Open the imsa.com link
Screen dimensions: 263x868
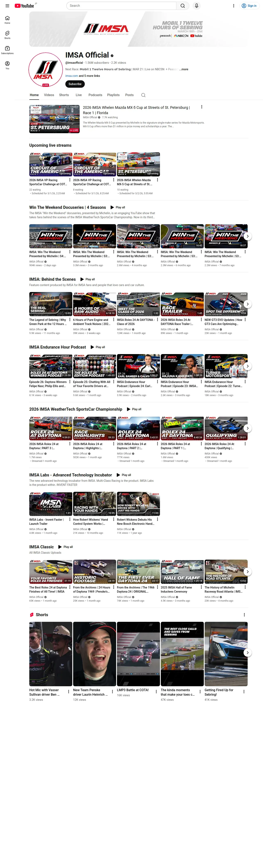coord(72,76)
